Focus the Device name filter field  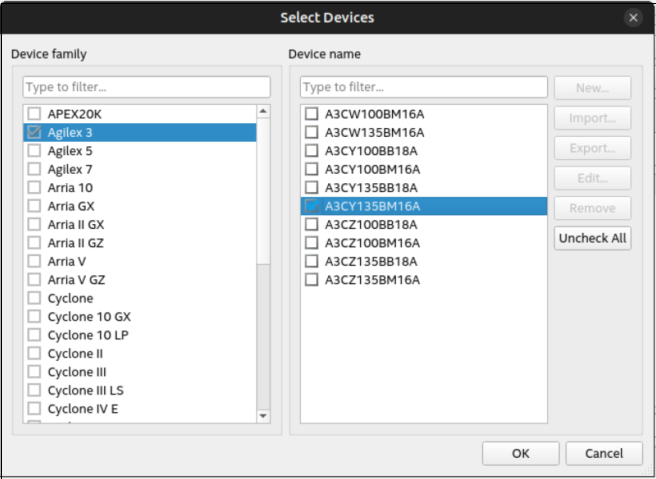click(x=423, y=87)
